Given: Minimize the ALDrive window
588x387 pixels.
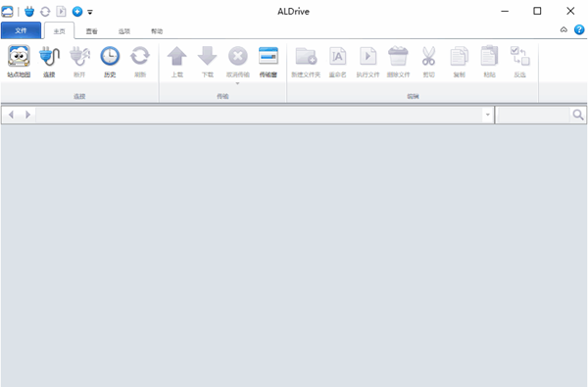Looking at the screenshot, I should click(x=505, y=11).
